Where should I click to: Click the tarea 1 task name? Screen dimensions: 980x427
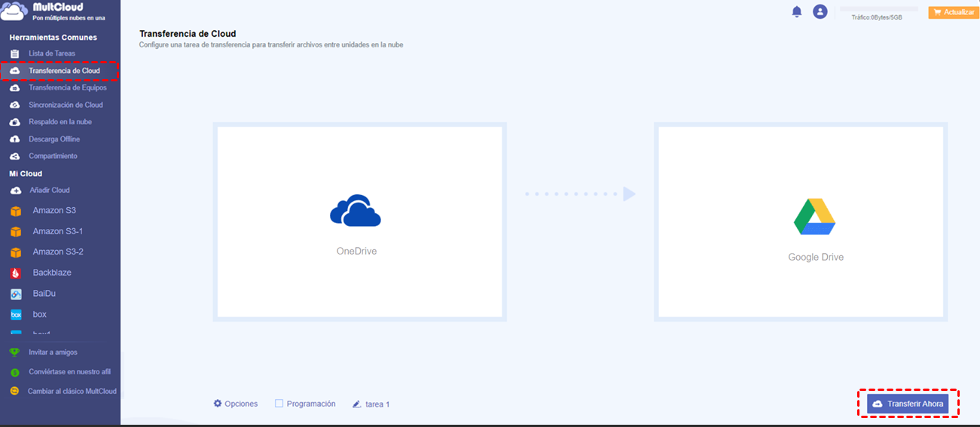[x=377, y=404]
